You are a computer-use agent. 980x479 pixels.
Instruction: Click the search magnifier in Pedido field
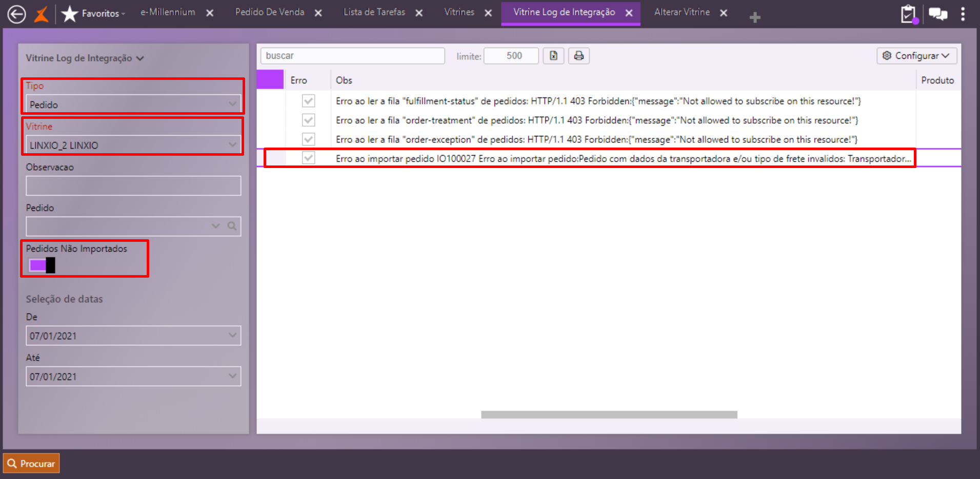(x=232, y=226)
